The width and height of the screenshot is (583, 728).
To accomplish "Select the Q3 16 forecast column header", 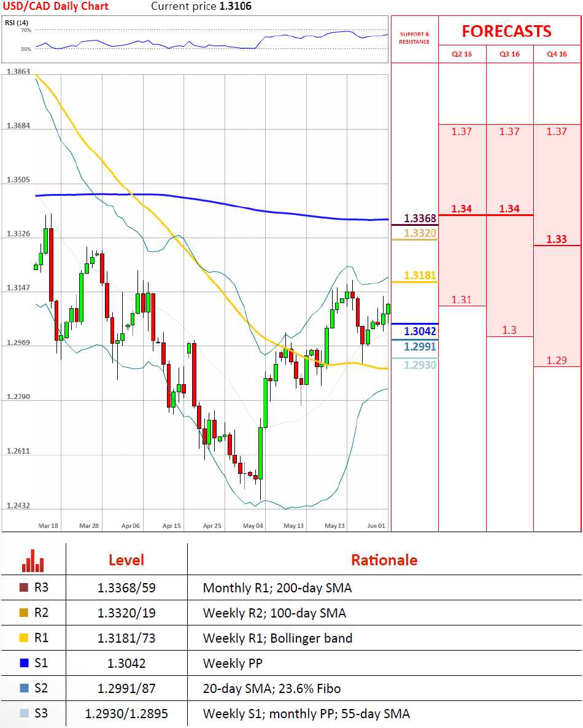I will [509, 54].
